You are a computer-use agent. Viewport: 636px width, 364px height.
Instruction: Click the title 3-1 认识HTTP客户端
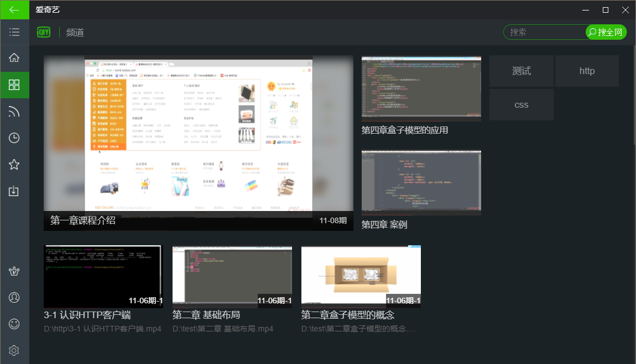87,315
